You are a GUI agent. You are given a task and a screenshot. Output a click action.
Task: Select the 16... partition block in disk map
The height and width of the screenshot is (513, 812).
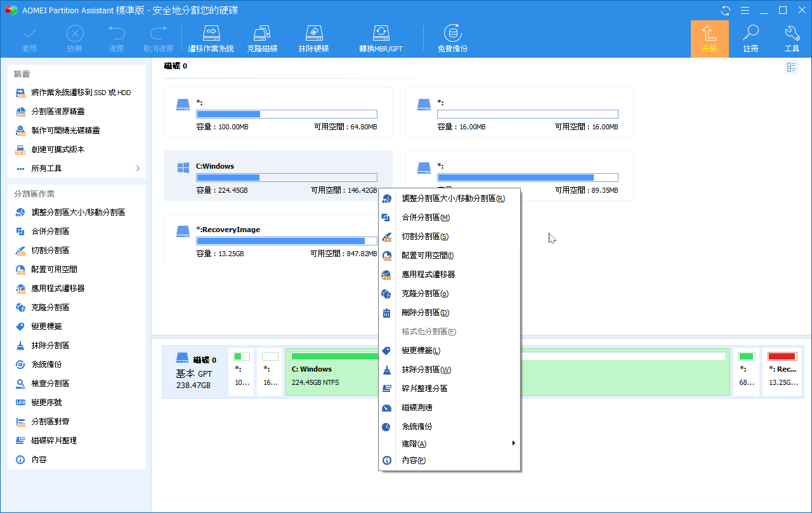tap(270, 372)
